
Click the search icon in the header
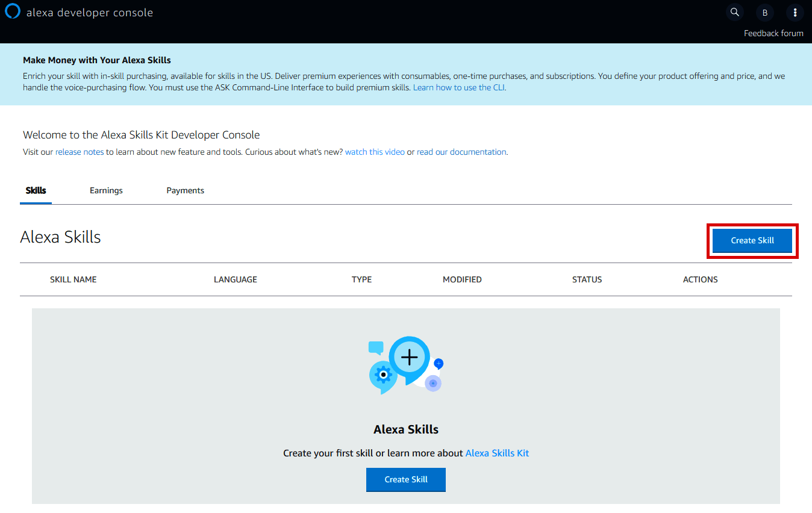tap(734, 12)
